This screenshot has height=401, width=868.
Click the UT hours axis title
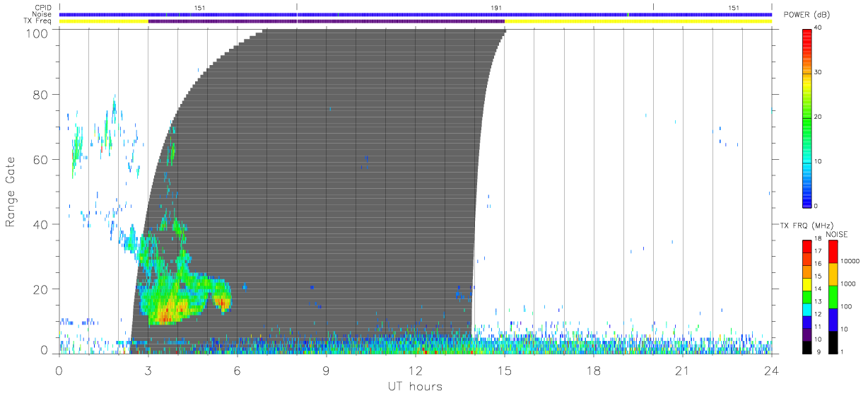(414, 387)
